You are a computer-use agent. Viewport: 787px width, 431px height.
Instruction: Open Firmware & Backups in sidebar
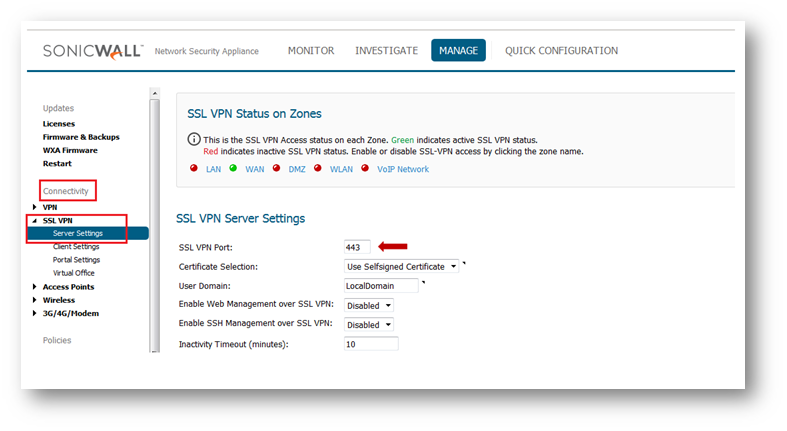[81, 137]
